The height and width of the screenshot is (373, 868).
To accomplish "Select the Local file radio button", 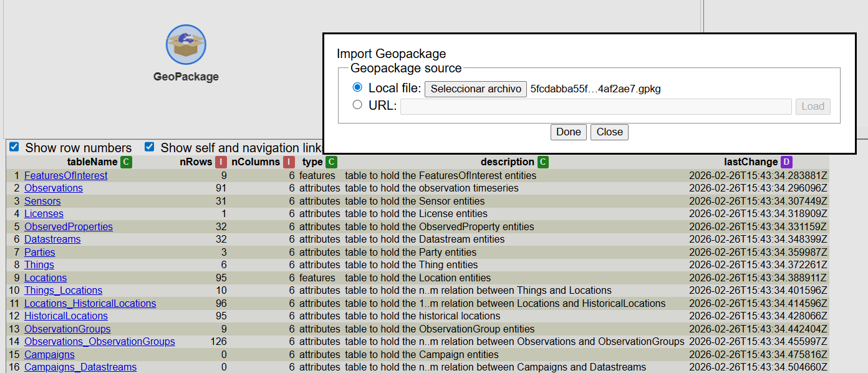I will click(357, 87).
